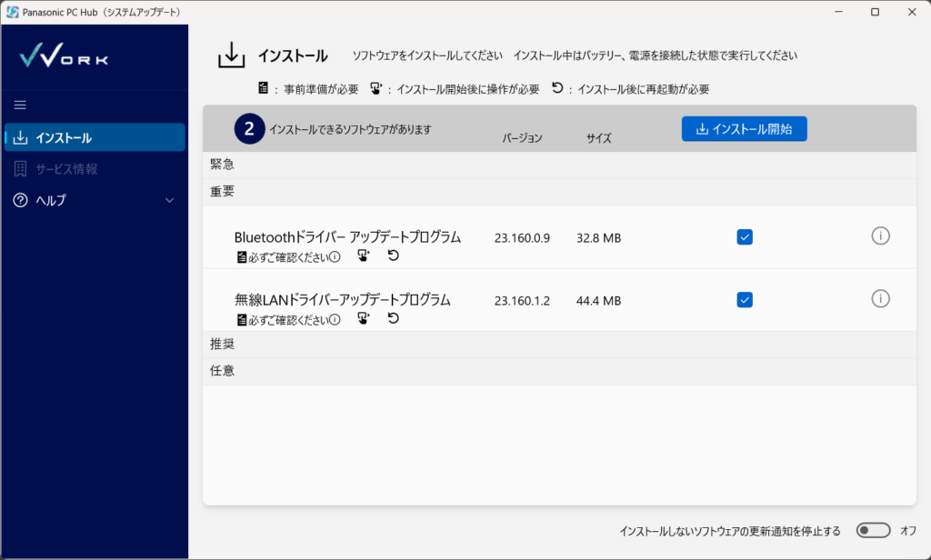Screen dimensions: 931x560
Task: Uncheck the 無線LANドライバー update checkbox
Action: tap(745, 299)
